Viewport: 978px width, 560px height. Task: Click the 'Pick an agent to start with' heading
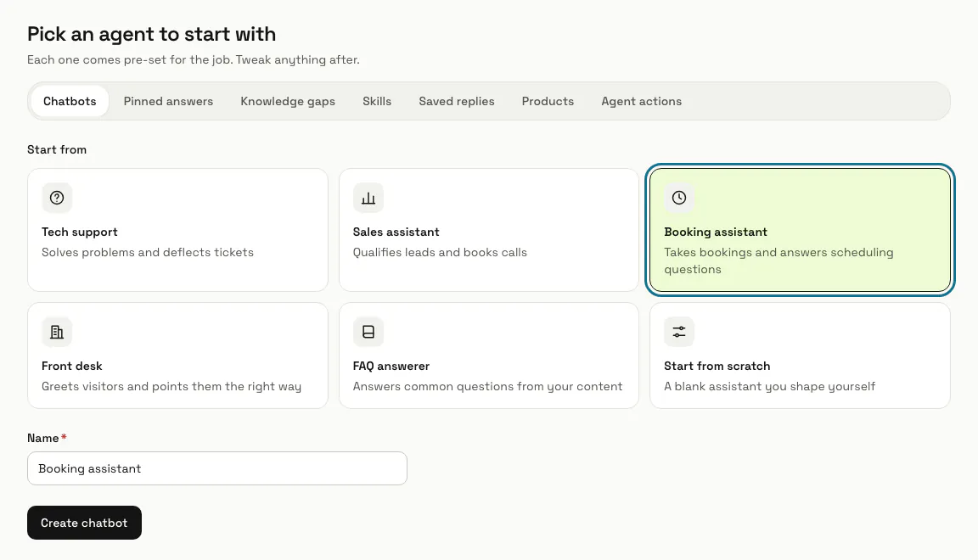pyautogui.click(x=152, y=34)
